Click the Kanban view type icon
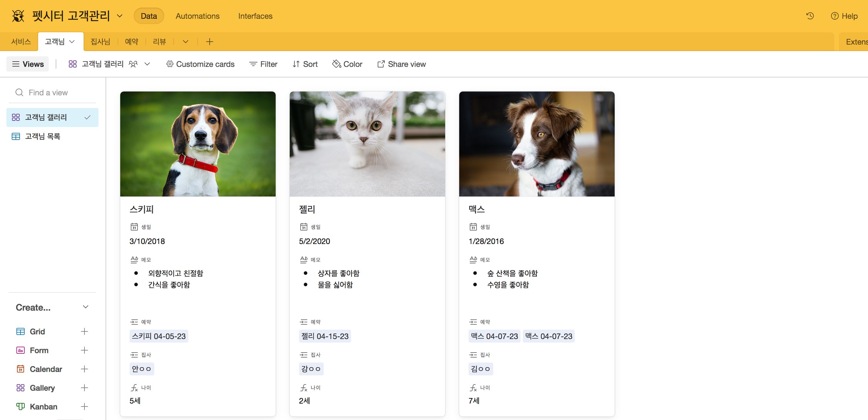The width and height of the screenshot is (868, 420). 21,407
